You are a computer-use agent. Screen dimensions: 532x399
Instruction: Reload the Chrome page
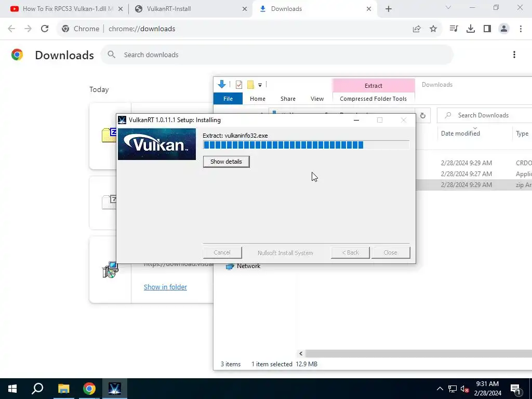(45, 29)
